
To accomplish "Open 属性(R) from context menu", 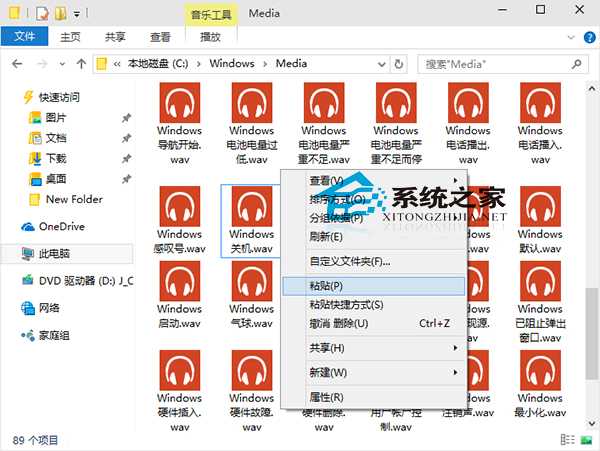I will point(373,397).
